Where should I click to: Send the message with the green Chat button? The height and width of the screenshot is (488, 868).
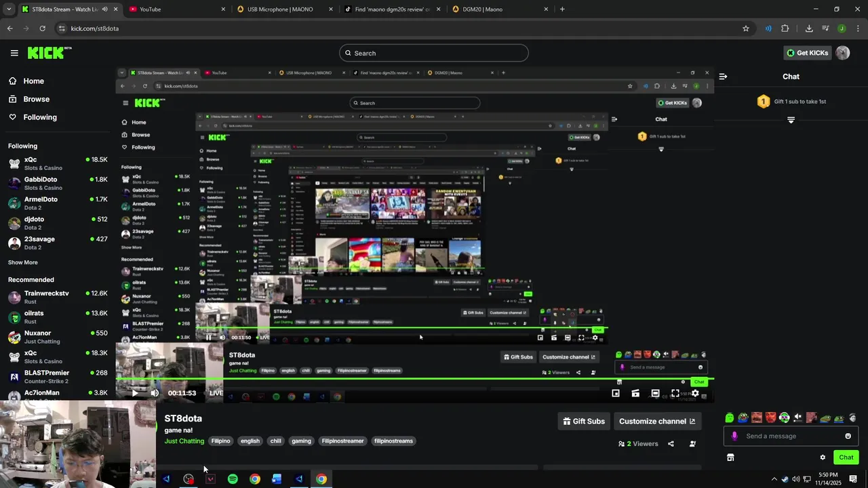[x=846, y=457]
